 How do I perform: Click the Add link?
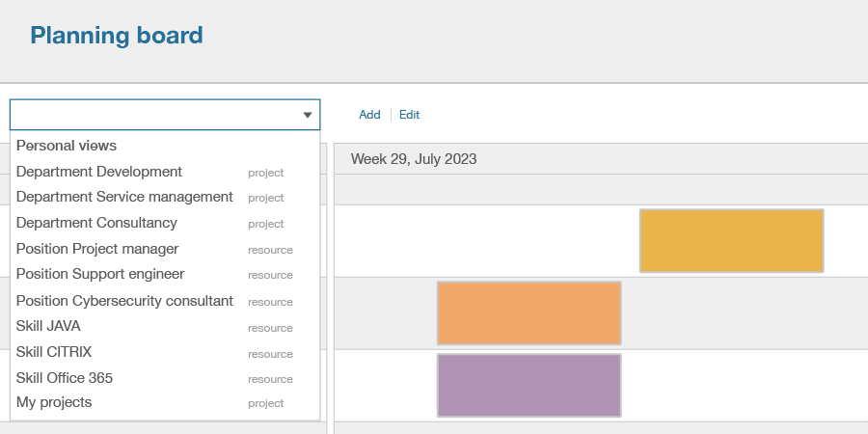[x=369, y=115]
